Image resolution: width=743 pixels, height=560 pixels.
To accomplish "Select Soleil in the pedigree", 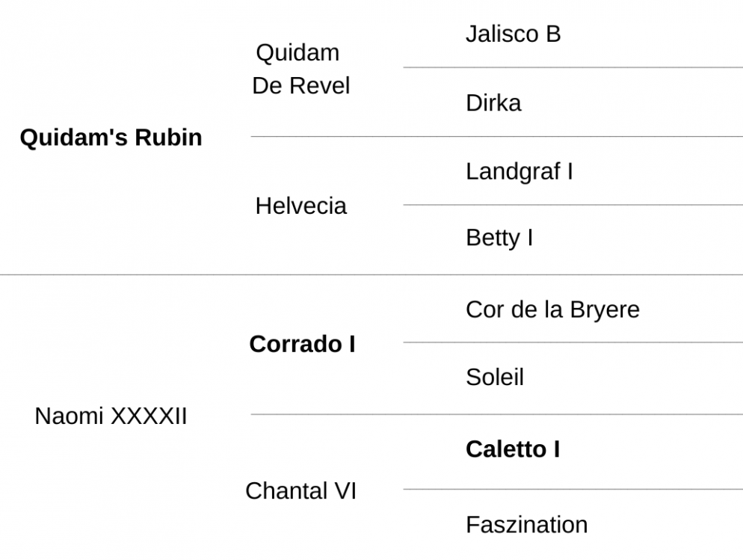I will point(495,378).
